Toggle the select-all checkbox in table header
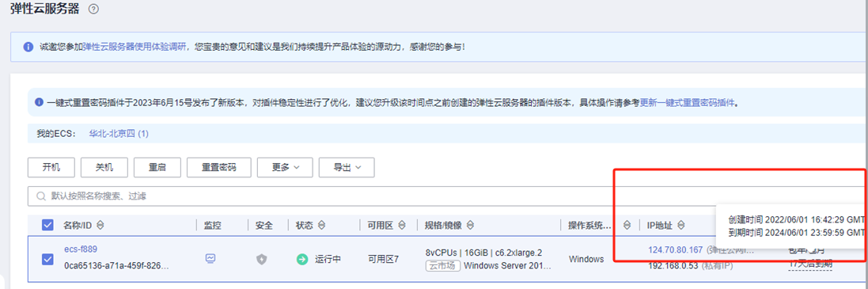868x289 pixels. [48, 225]
